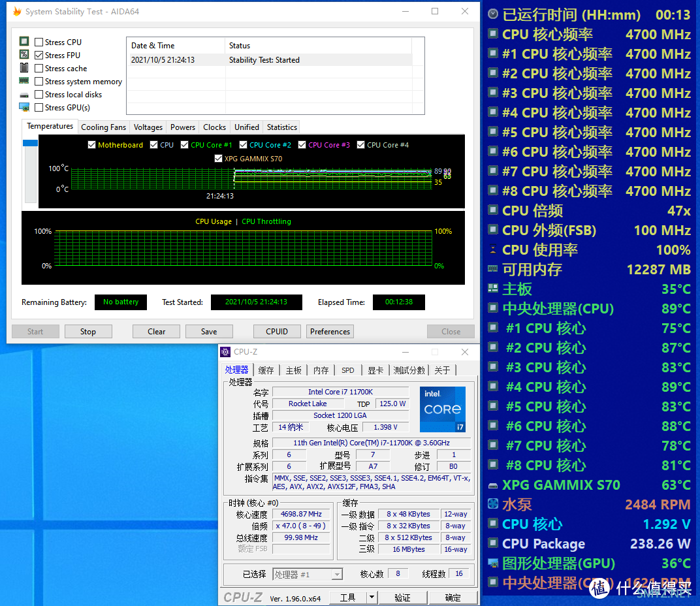Uncheck the Stress FPU checkbox
This screenshot has height=606, width=700.
39,55
